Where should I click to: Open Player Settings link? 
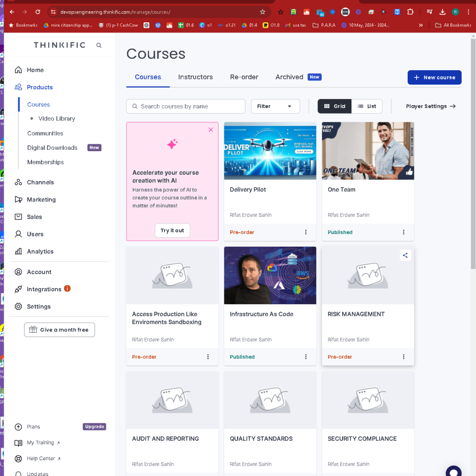pos(431,107)
